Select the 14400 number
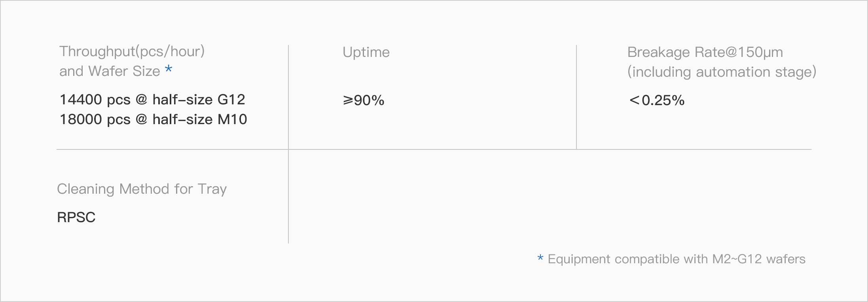 coord(81,100)
